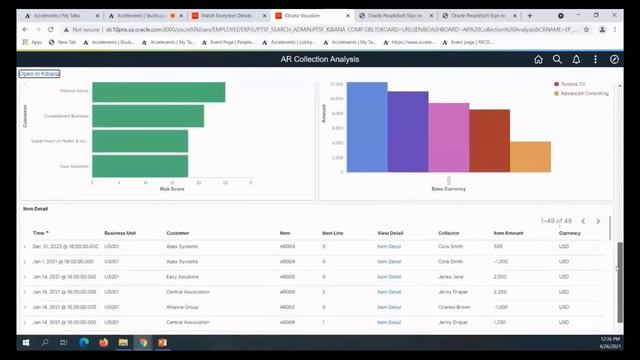Expand the Alliance Group AR002 row
The image size is (640, 360).
[25, 307]
